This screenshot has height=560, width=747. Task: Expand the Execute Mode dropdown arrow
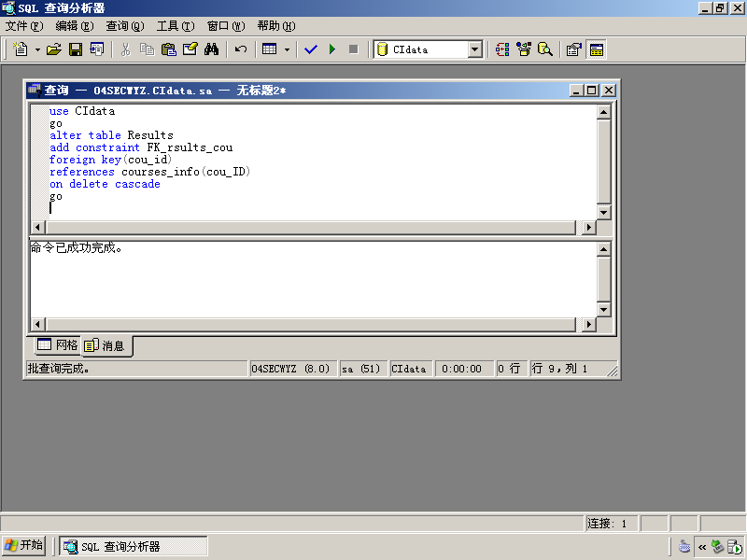pos(287,49)
